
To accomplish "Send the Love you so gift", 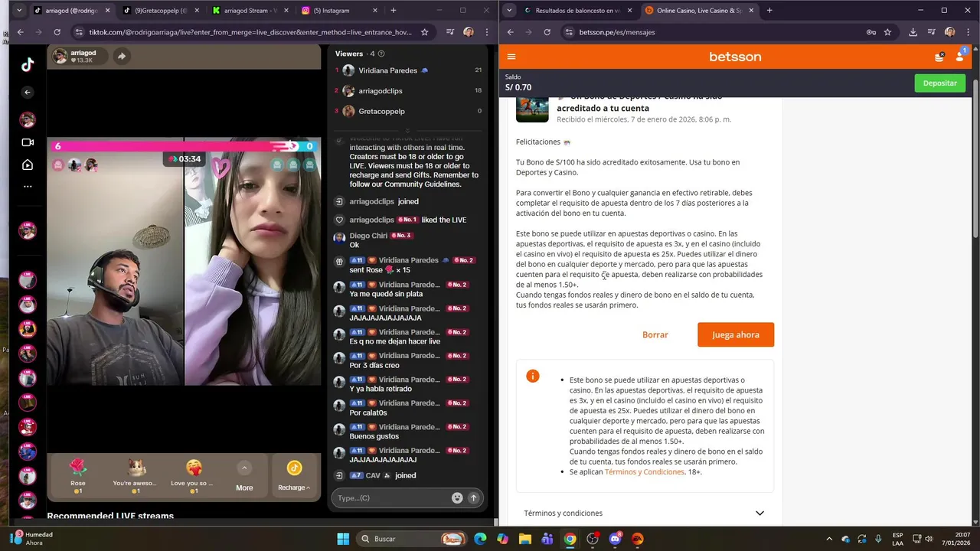I will pyautogui.click(x=193, y=474).
